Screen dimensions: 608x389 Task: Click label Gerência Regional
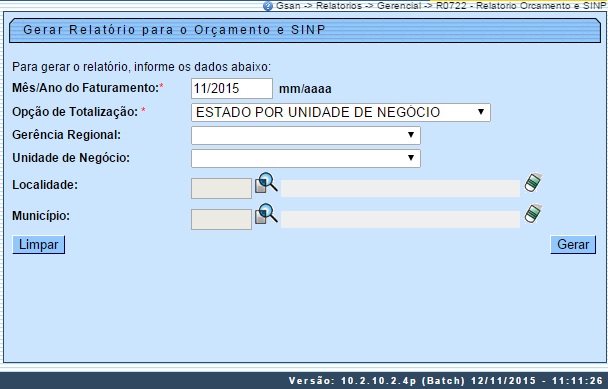[x=66, y=135]
